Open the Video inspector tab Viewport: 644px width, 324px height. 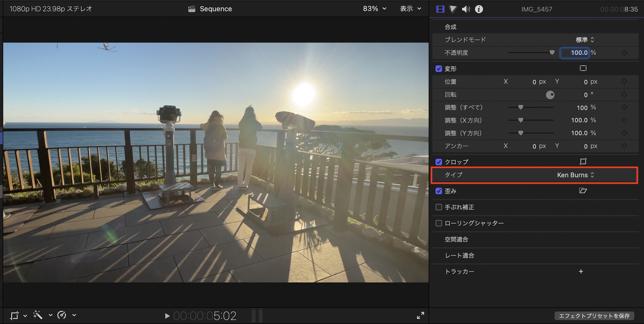tap(440, 9)
